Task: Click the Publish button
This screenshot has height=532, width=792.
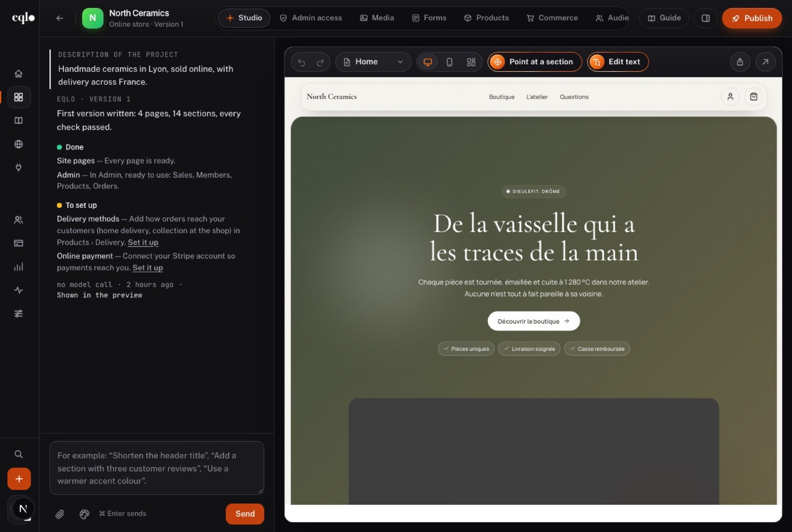Action: point(752,18)
